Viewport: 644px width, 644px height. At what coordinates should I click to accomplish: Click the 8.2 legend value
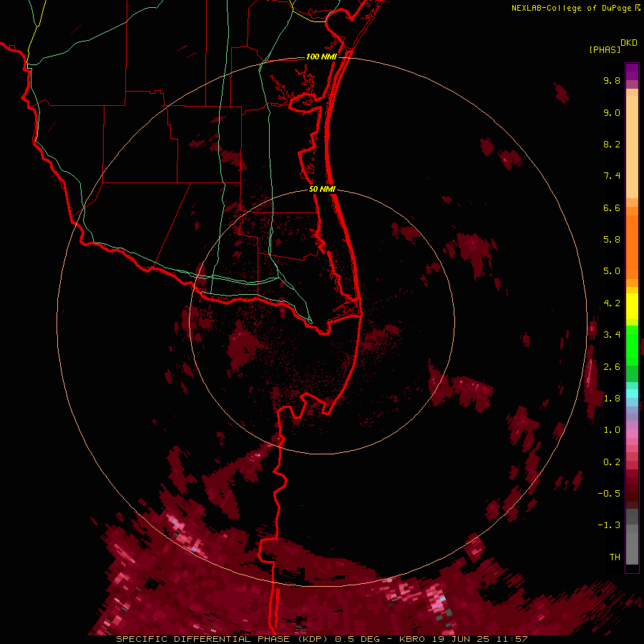point(612,144)
